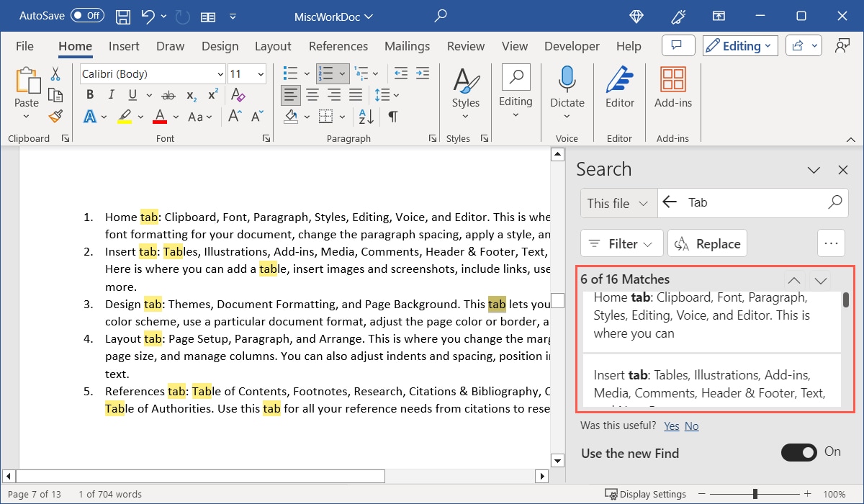Click the Save icon in the quick access toolbar
The width and height of the screenshot is (864, 504).
click(x=122, y=16)
